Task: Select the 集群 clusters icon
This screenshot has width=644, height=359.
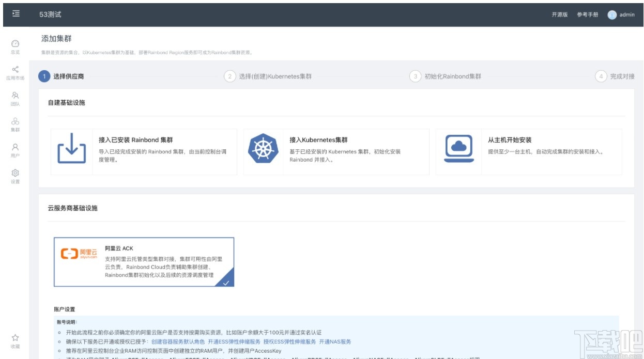Action: 16,120
